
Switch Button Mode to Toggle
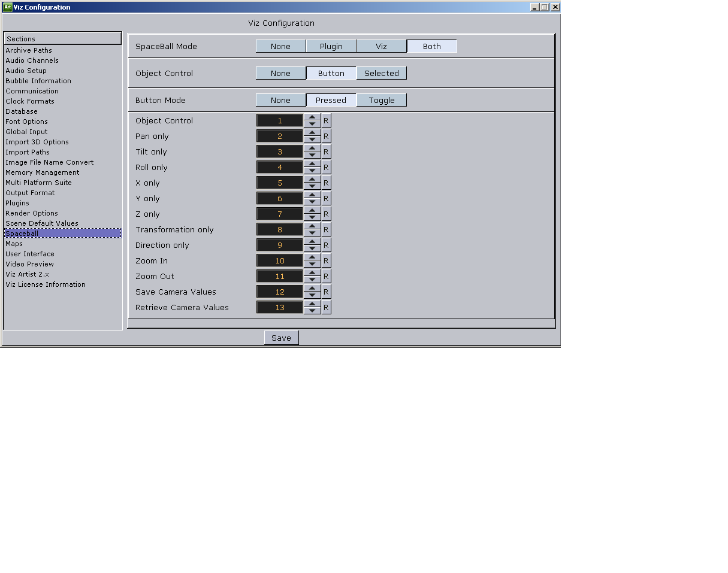381,101
